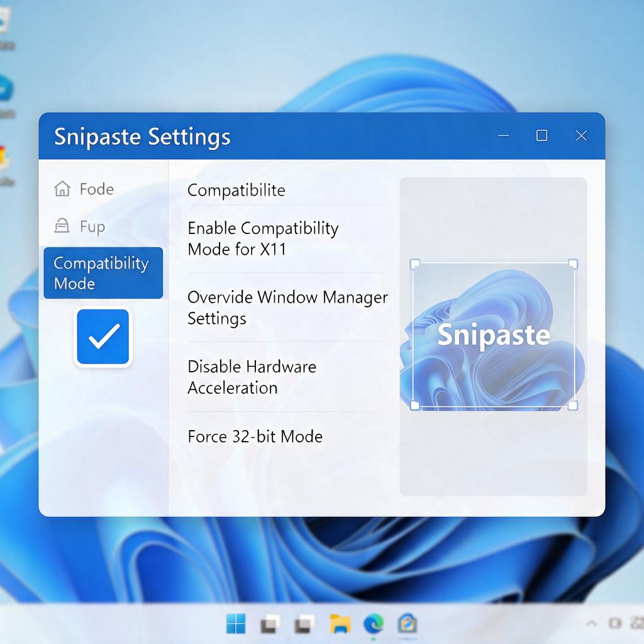The height and width of the screenshot is (644, 644).
Task: Open the Windows Start menu
Action: 236,623
